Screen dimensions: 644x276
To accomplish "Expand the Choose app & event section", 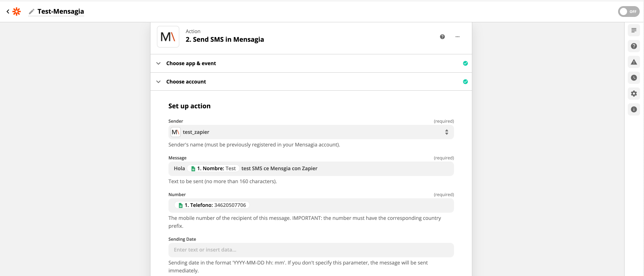I will (x=191, y=63).
